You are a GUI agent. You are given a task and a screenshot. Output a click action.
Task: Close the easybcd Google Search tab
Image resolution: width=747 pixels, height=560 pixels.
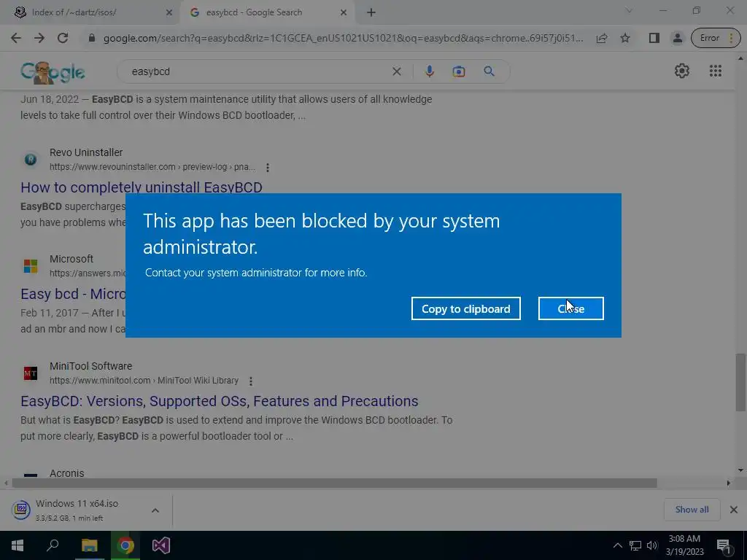[x=344, y=12]
